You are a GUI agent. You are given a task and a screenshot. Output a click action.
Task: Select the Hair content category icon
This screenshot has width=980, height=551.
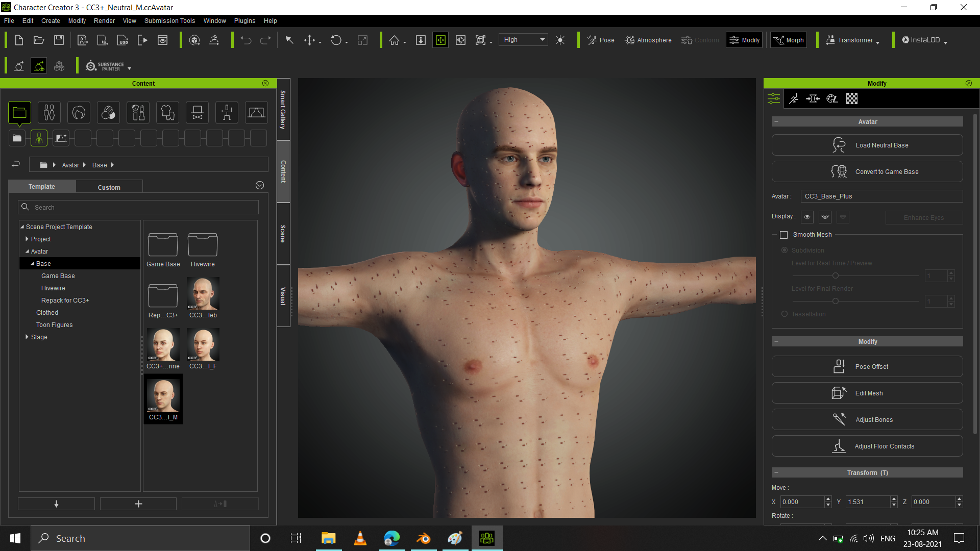point(79,113)
